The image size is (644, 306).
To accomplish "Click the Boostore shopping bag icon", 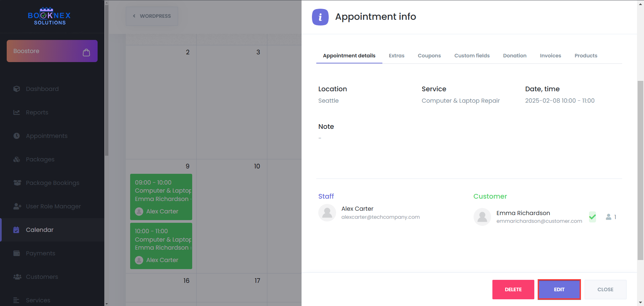I will coord(86,52).
